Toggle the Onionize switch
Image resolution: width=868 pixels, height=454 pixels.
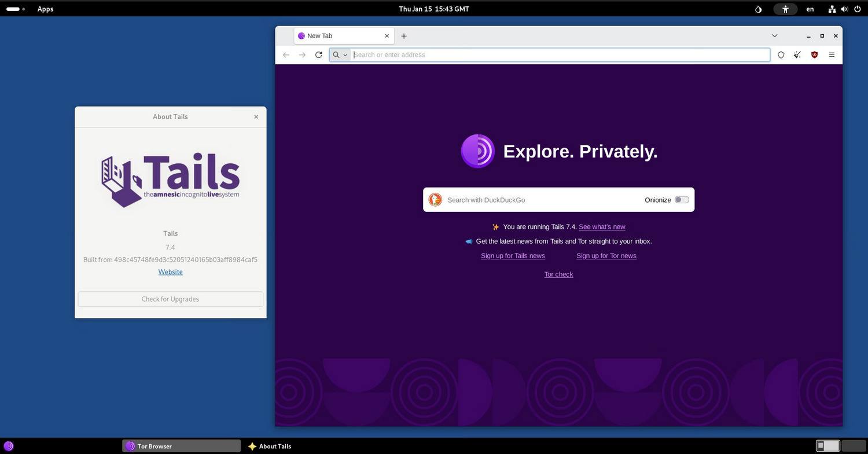[x=682, y=200]
